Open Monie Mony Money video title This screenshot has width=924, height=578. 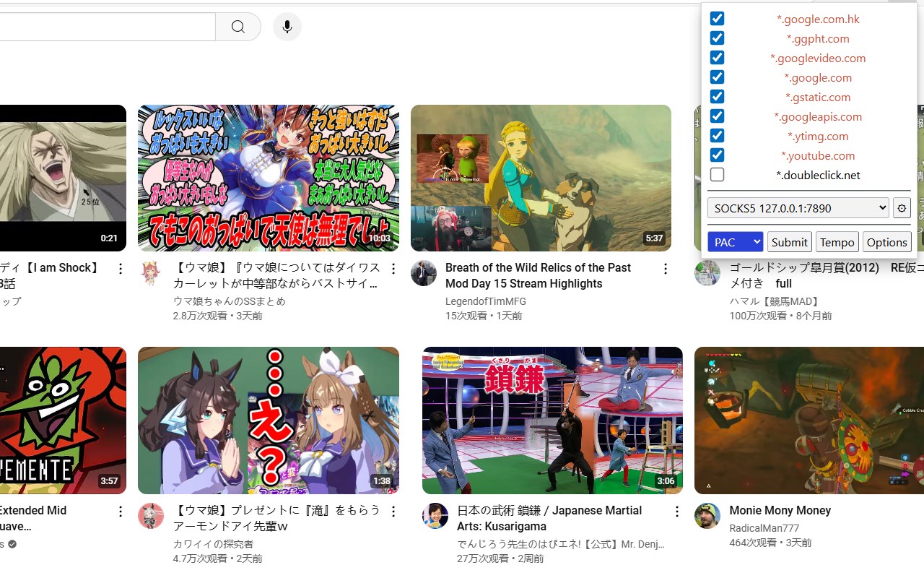tap(780, 510)
